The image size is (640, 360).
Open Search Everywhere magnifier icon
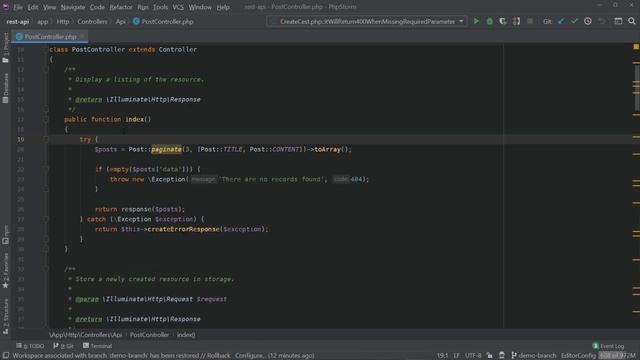pyautogui.click(x=631, y=21)
